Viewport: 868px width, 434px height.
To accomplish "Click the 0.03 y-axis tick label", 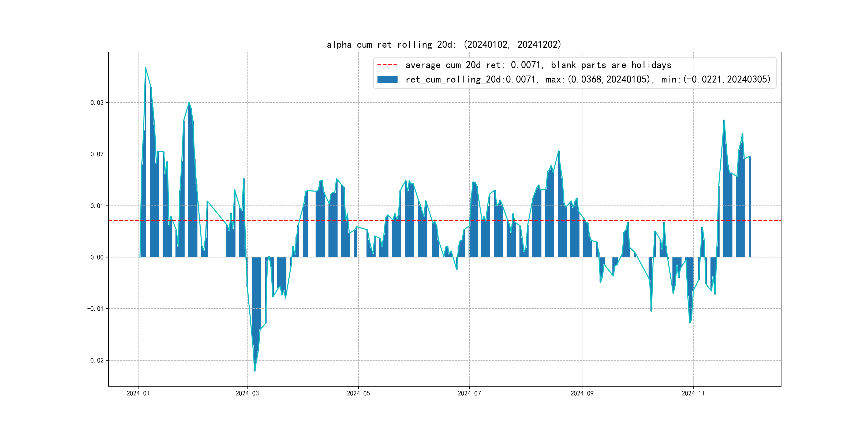I will (x=97, y=102).
